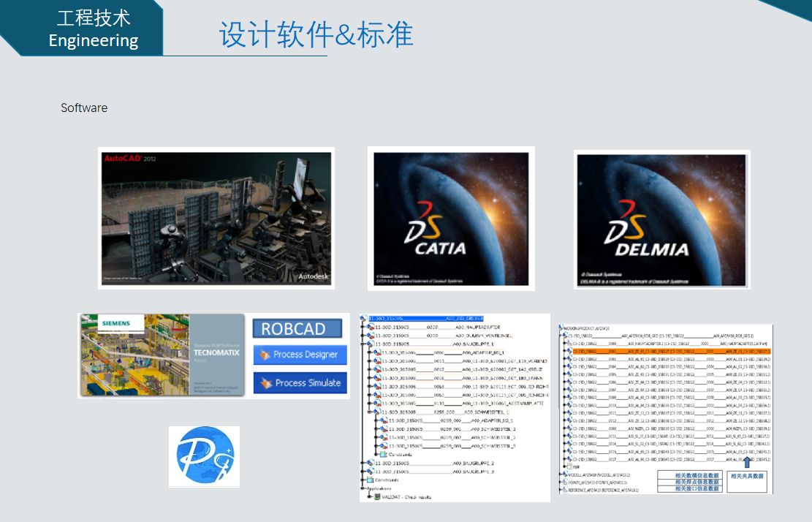Select the WORKINGPRODUCT_AF05410 root node text
Image resolution: width=812 pixels, height=522 pixels.
585,328
